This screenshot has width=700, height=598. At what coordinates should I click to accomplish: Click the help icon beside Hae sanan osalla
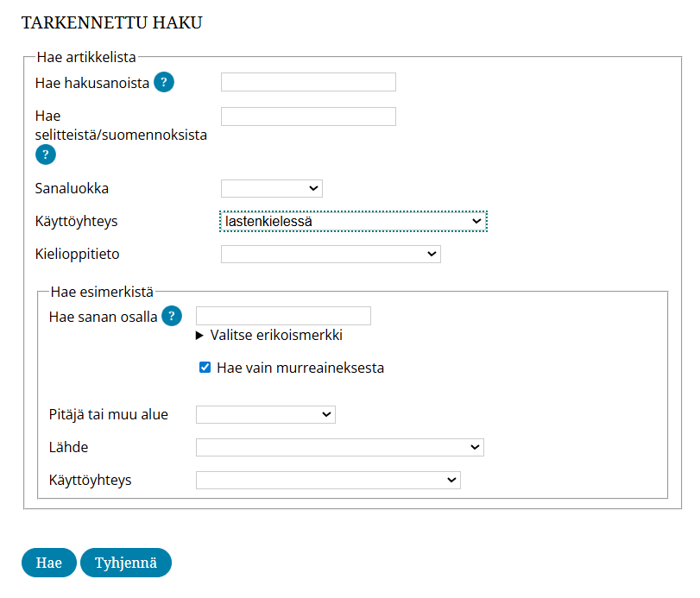pos(172,316)
